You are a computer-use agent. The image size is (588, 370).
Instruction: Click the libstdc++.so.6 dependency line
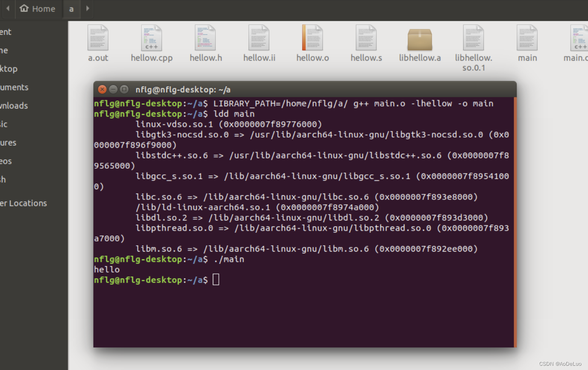tap(301, 160)
